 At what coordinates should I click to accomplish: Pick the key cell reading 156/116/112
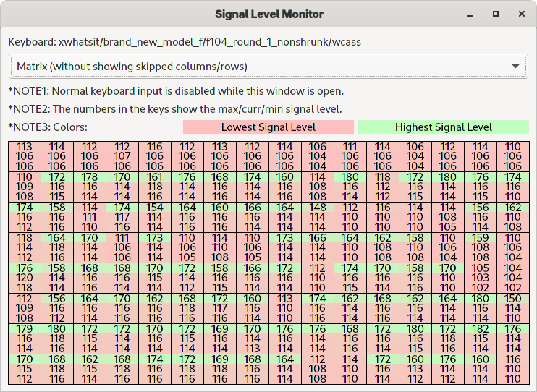click(57, 308)
